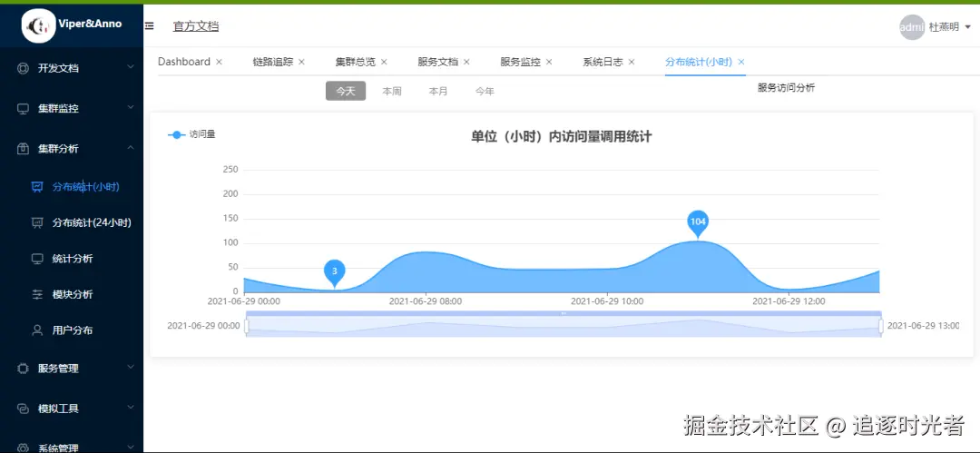
Task: Click the hamburger menu collapse icon
Action: [x=150, y=26]
